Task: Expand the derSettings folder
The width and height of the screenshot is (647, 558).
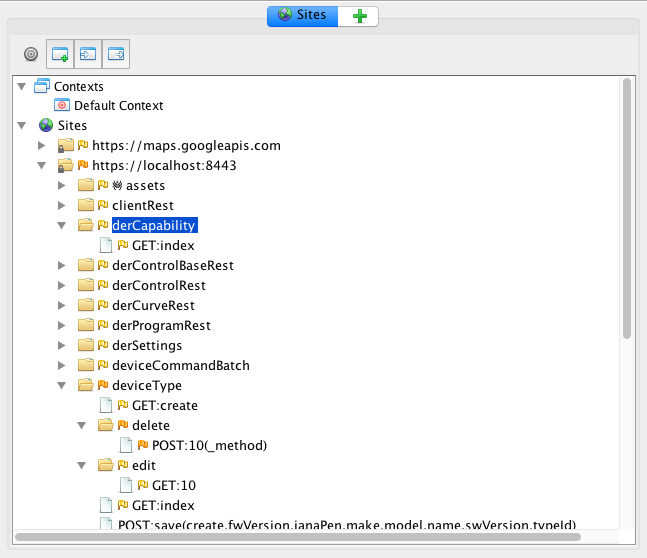Action: pos(62,346)
